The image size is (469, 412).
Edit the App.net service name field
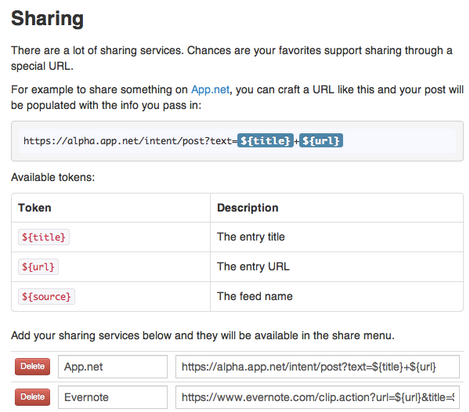113,367
